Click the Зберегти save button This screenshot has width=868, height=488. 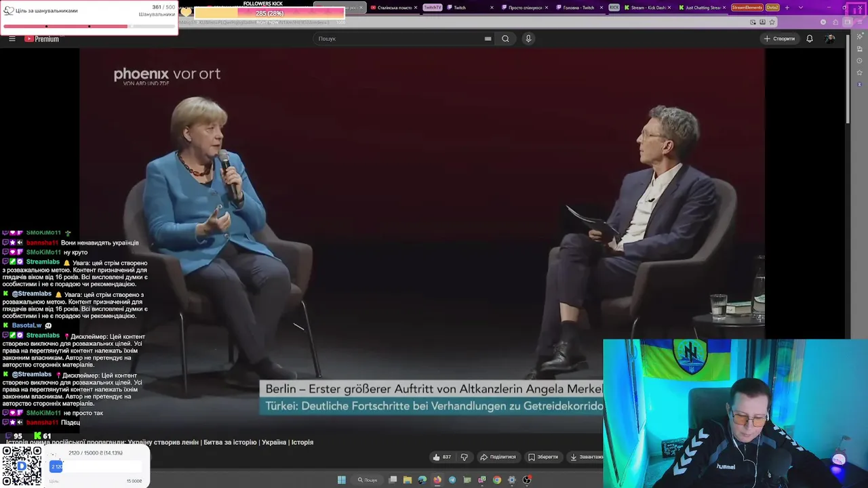coord(543,457)
